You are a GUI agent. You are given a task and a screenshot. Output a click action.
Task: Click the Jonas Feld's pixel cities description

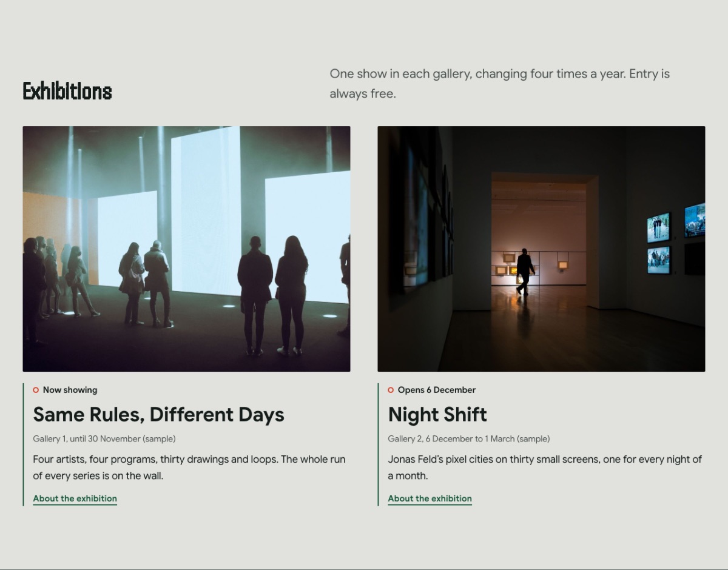tap(545, 468)
